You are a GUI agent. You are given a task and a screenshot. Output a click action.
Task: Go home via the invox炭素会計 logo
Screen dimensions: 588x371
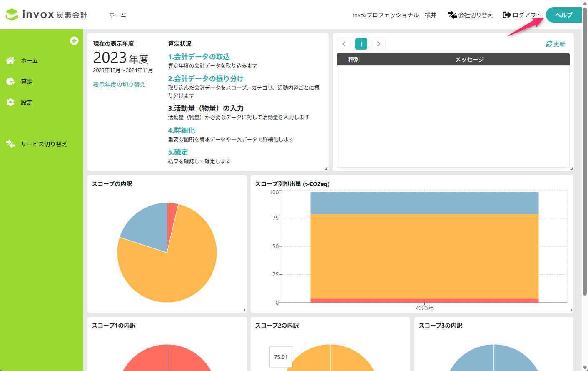(46, 14)
